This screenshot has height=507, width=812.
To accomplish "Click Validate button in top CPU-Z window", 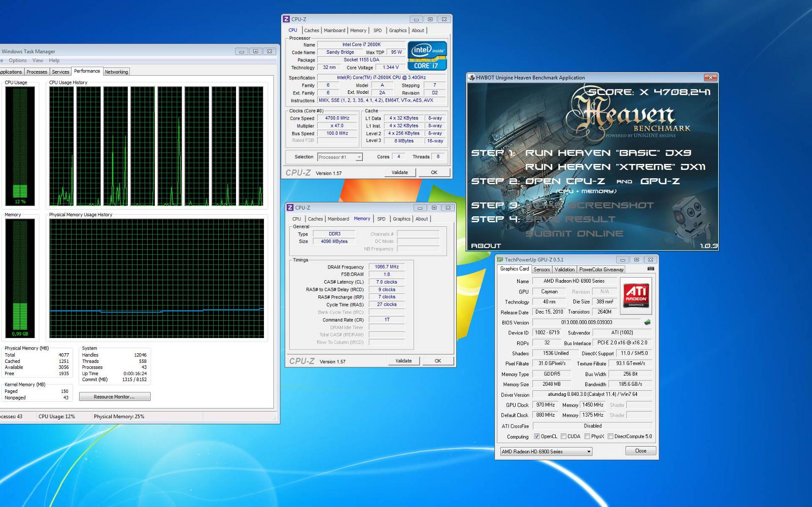I will click(399, 173).
